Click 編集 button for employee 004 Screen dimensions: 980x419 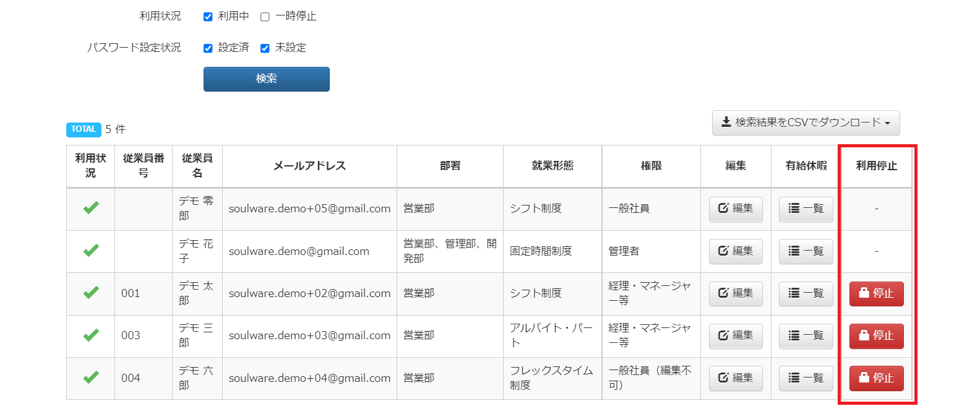coord(736,378)
